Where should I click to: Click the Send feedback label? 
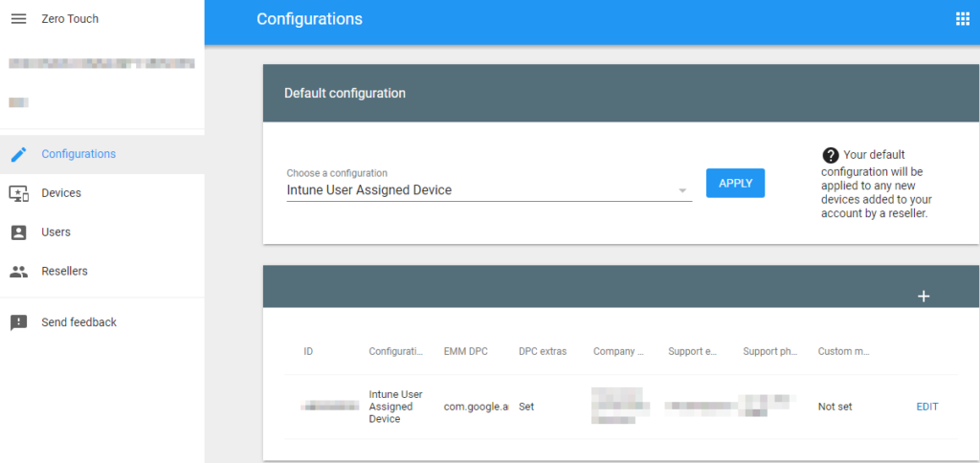click(x=78, y=323)
